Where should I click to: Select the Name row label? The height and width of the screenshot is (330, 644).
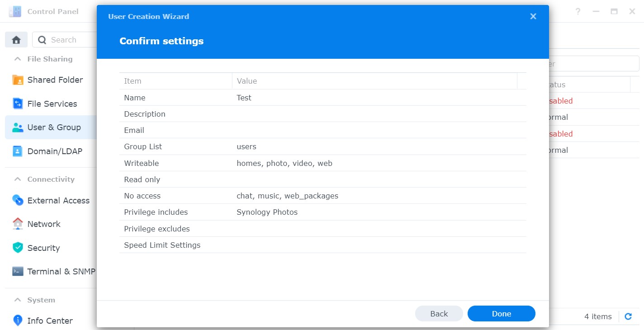[x=135, y=98]
